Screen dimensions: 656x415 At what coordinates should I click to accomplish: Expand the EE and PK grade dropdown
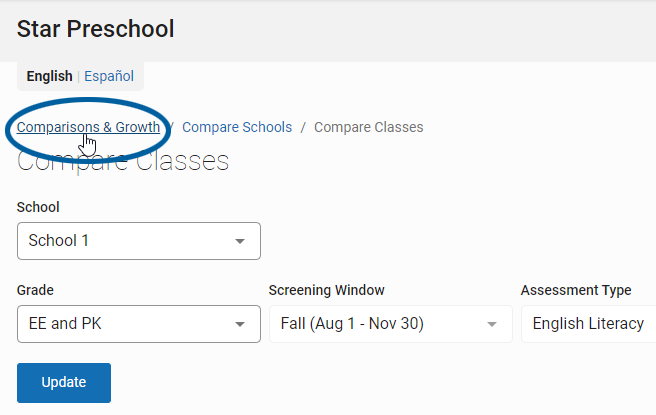point(139,324)
